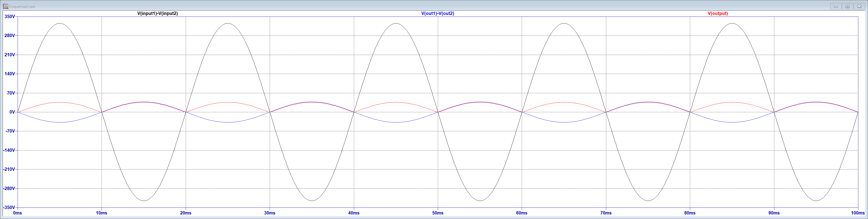Restore down the waveform window

847,6
